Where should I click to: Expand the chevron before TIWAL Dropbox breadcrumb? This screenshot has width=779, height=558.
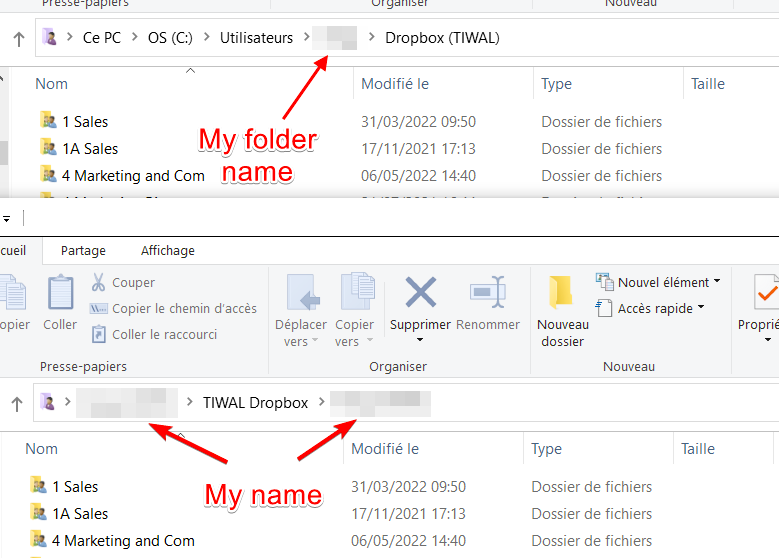click(189, 401)
